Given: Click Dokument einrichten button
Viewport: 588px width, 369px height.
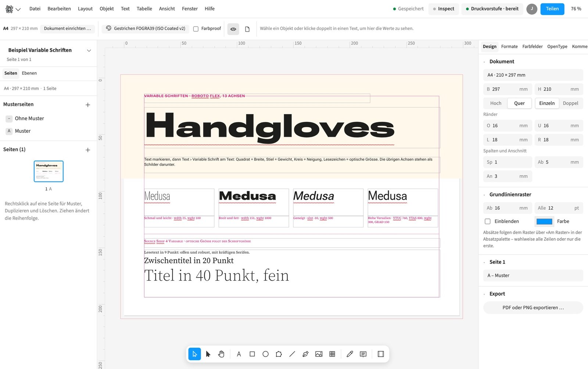Looking at the screenshot, I should [67, 28].
